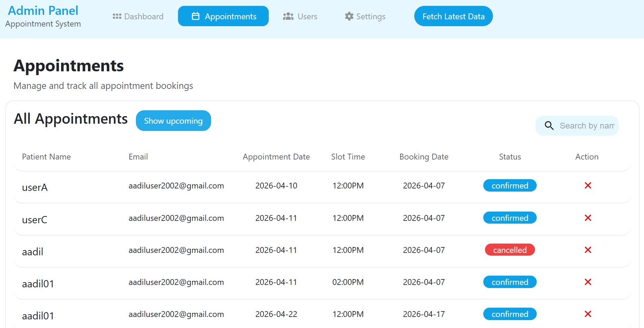Click appointment date 2026-04-10

point(276,186)
